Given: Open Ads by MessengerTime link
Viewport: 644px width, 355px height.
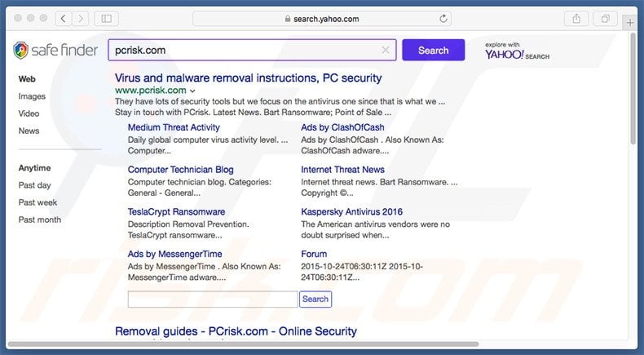Looking at the screenshot, I should pyautogui.click(x=175, y=255).
